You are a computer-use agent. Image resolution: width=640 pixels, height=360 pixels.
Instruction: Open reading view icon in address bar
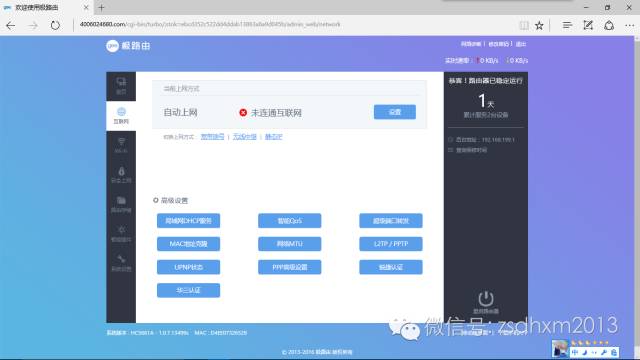click(x=524, y=25)
